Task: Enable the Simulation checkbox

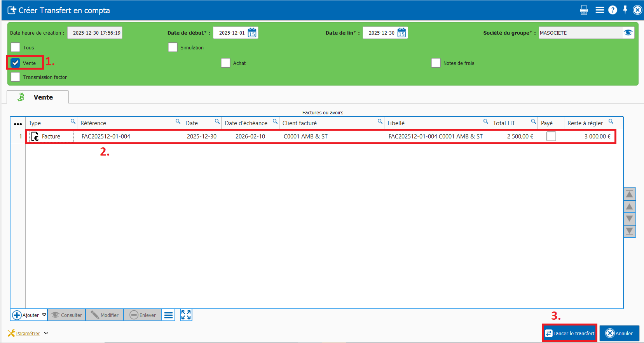Action: click(x=173, y=47)
